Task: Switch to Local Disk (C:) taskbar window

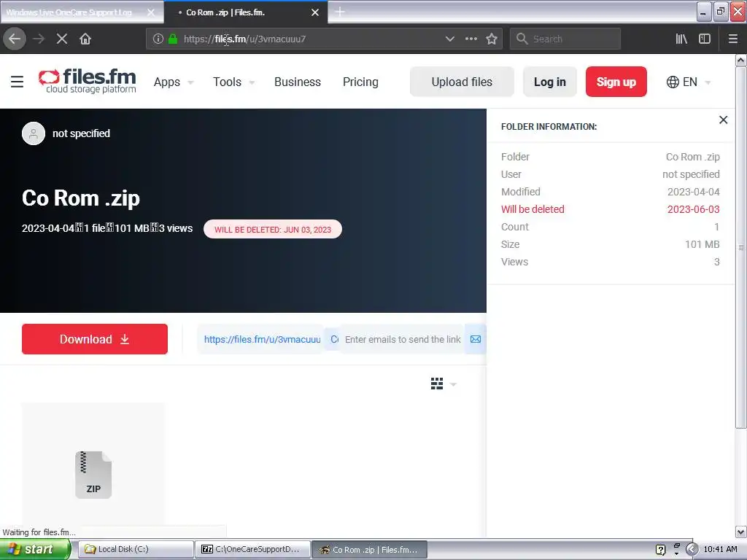Action: pyautogui.click(x=136, y=549)
